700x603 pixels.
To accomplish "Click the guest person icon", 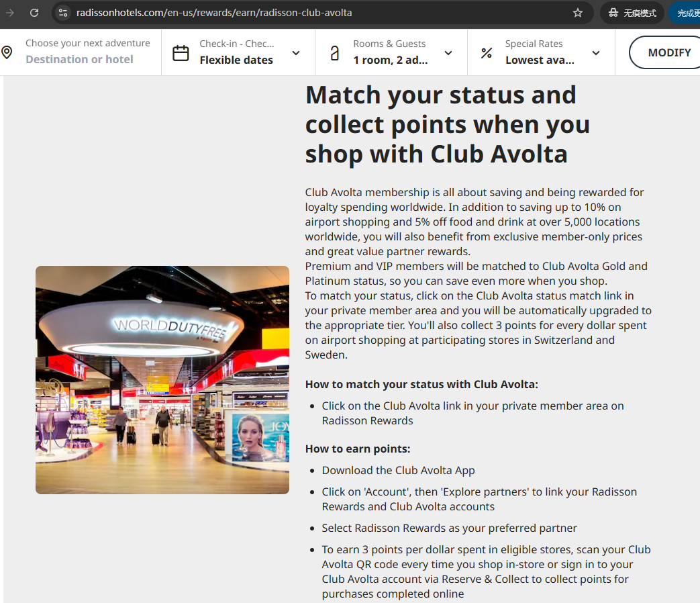I will (x=335, y=53).
